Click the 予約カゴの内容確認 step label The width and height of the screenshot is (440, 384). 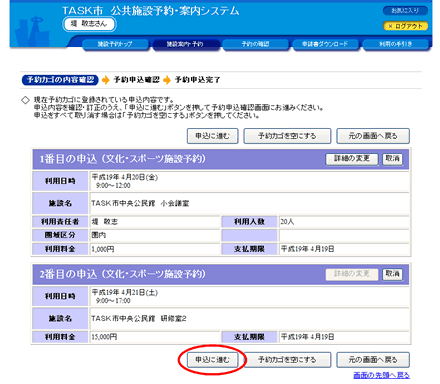click(60, 80)
